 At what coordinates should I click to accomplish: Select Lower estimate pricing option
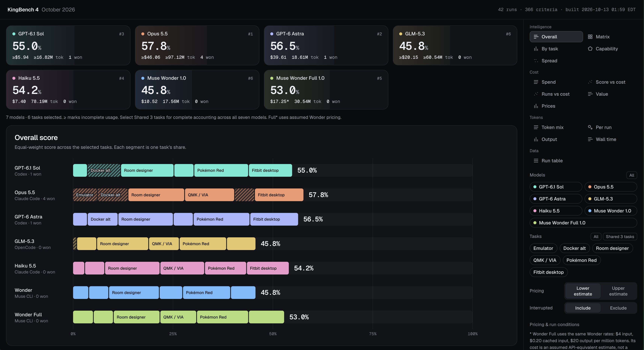point(583,291)
